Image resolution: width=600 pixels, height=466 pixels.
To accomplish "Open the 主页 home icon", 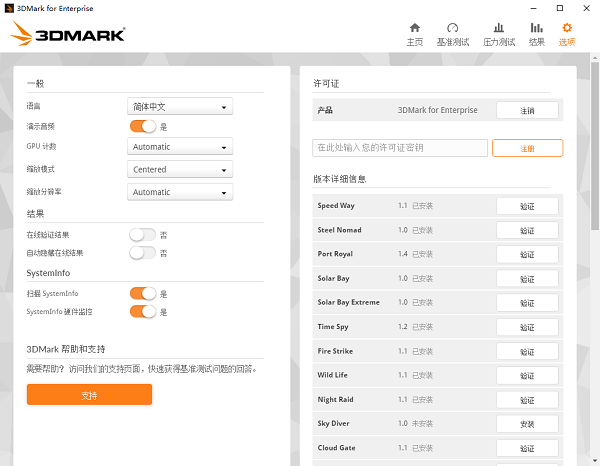I will coord(414,33).
